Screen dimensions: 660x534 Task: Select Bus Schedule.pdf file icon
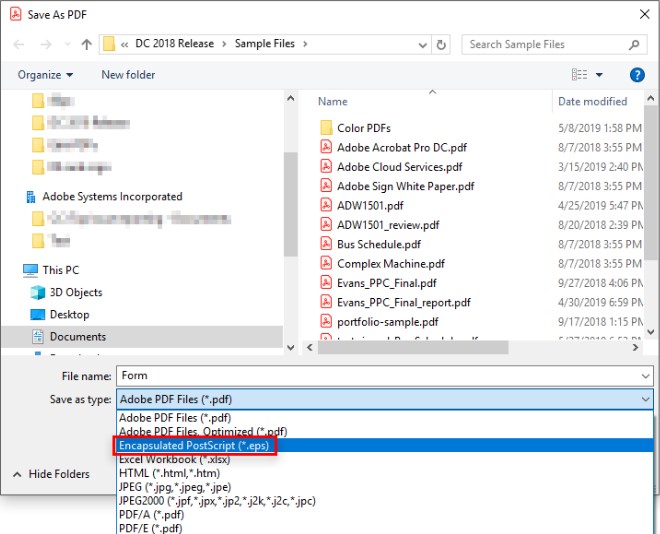pos(326,244)
